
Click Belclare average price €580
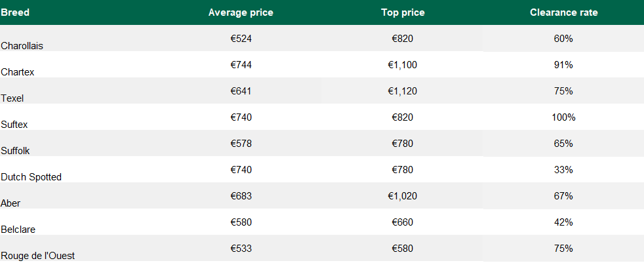pyautogui.click(x=241, y=222)
